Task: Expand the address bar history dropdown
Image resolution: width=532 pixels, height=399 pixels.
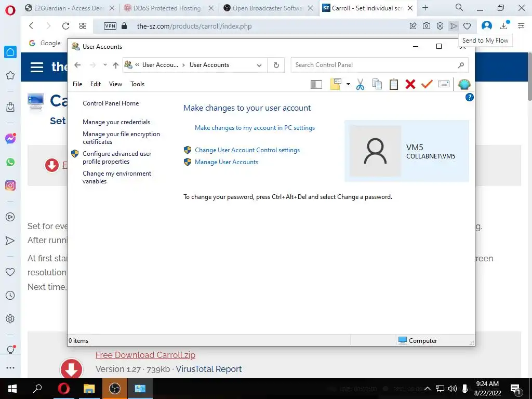Action: click(259, 65)
